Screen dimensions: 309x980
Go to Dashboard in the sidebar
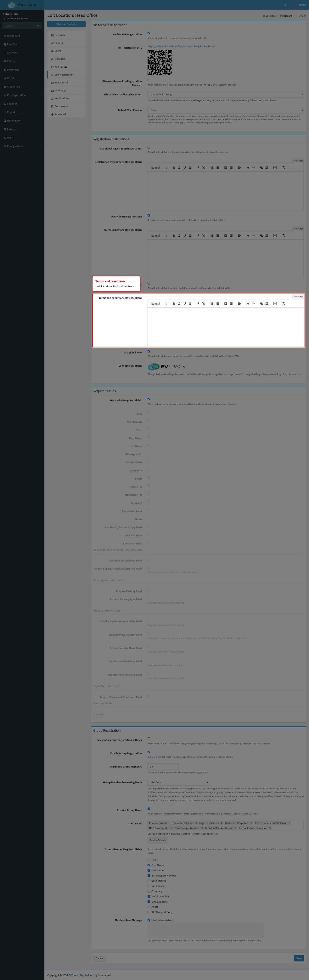click(22, 36)
